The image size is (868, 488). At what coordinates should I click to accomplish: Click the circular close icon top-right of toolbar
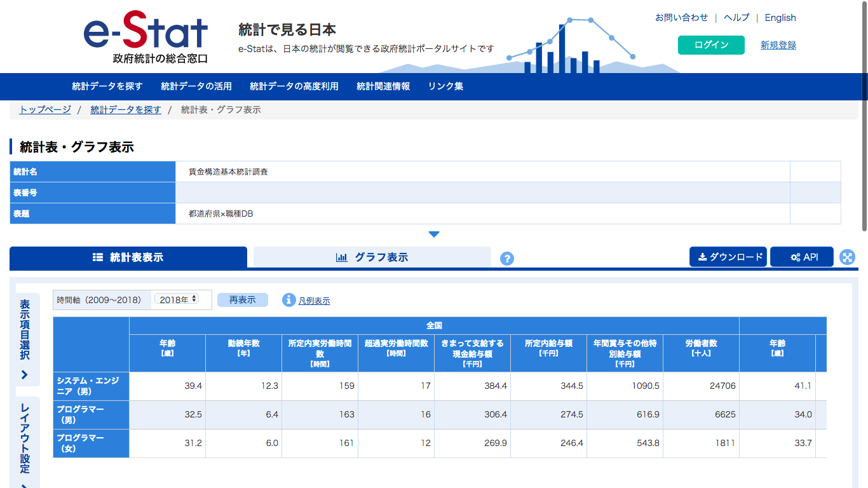[x=848, y=257]
